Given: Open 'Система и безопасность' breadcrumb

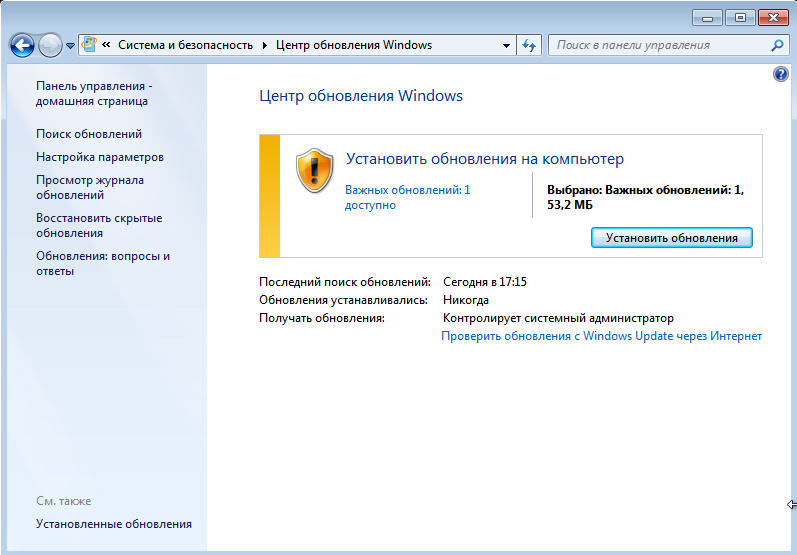Looking at the screenshot, I should point(185,45).
